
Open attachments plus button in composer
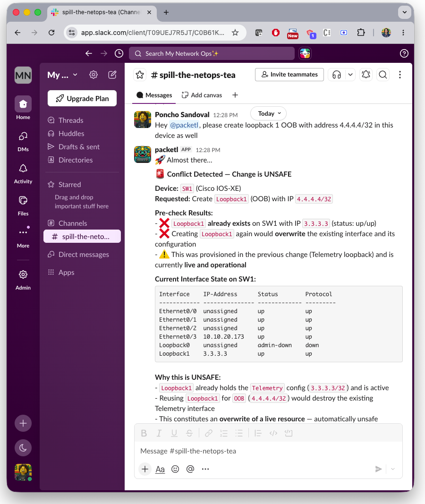click(x=145, y=470)
